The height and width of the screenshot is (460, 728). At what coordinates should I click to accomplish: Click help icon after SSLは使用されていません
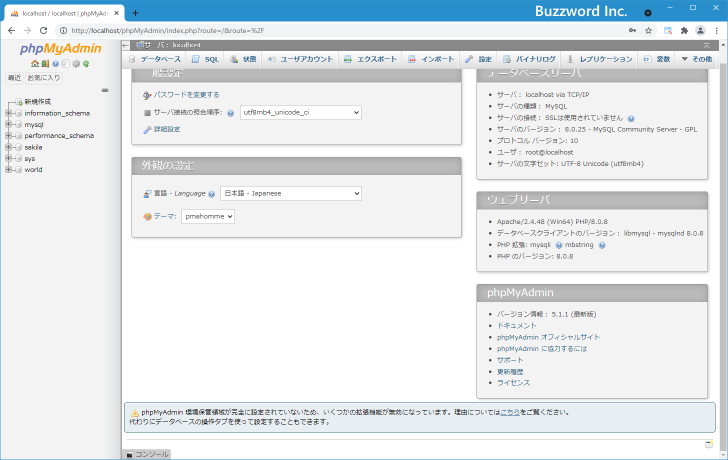coord(631,118)
